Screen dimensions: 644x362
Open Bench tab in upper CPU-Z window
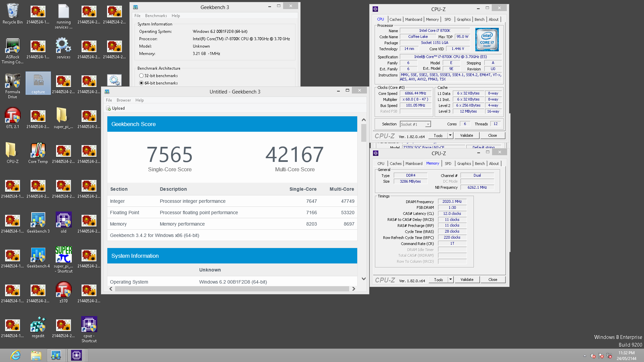click(480, 19)
